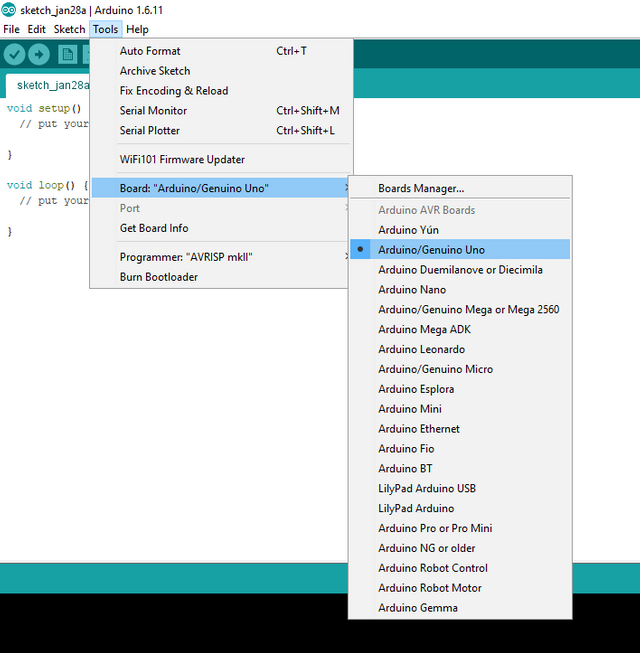This screenshot has width=640, height=653.
Task: Select Fix Encoding & Reload
Action: pyautogui.click(x=221, y=91)
